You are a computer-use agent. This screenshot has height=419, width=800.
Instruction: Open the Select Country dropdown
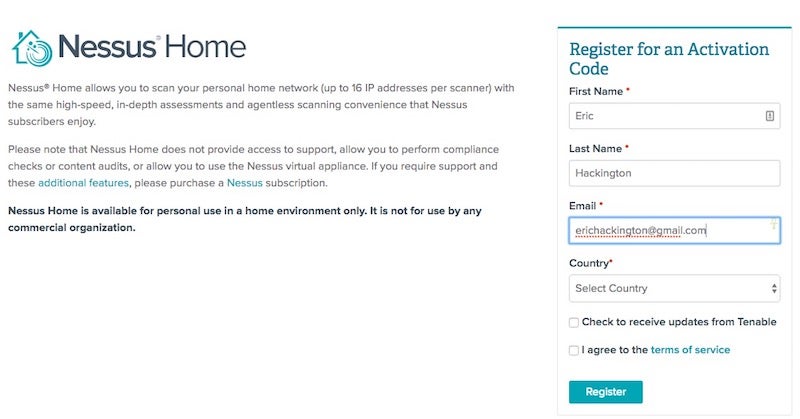coord(674,288)
